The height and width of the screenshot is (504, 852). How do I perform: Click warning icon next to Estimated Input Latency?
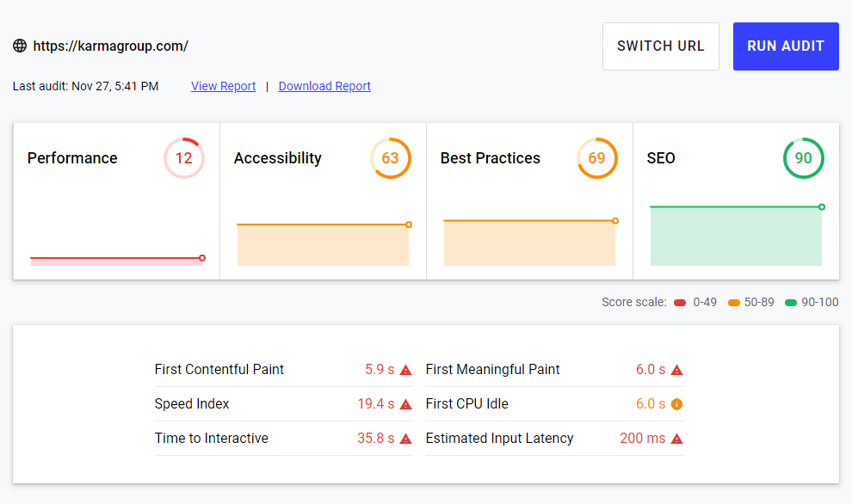pyautogui.click(x=676, y=439)
